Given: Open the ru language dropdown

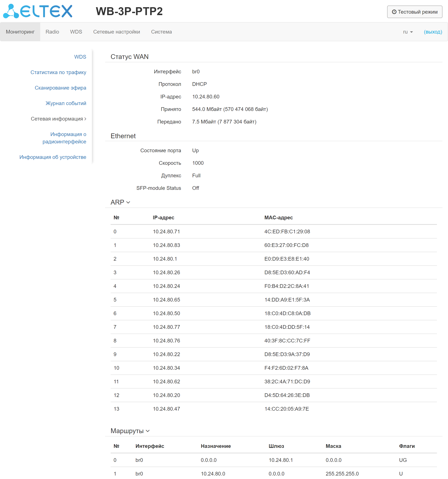Looking at the screenshot, I should pyautogui.click(x=407, y=32).
